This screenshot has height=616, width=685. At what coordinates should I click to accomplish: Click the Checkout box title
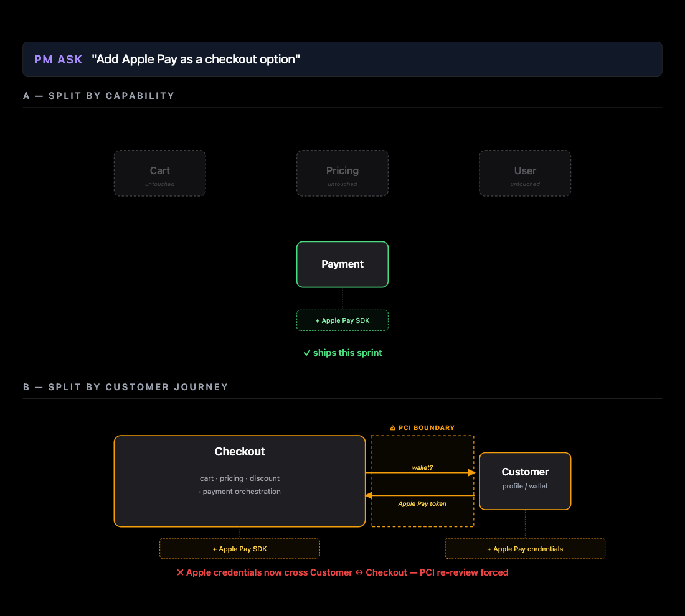coord(239,451)
